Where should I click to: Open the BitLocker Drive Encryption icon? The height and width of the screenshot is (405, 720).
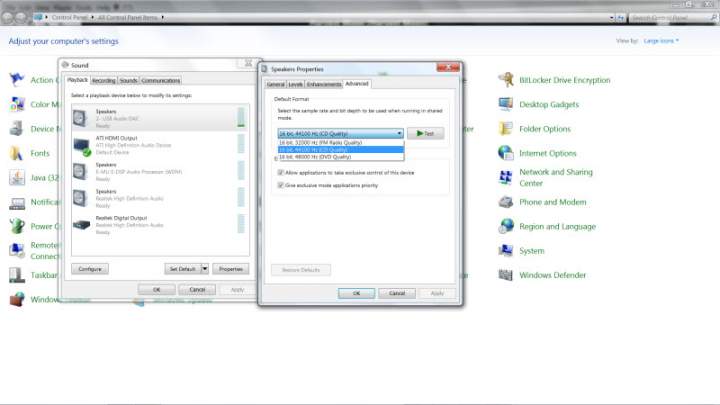coord(506,80)
